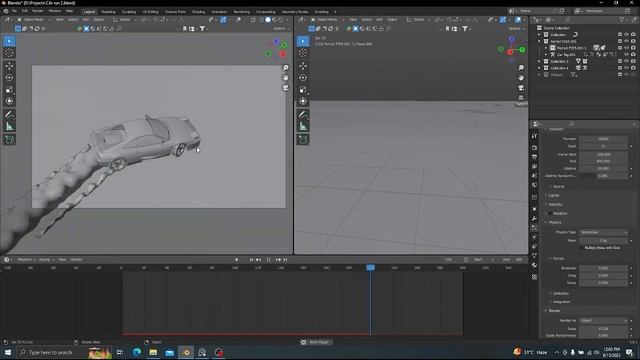Open the timeline Marker menu

click(76, 260)
